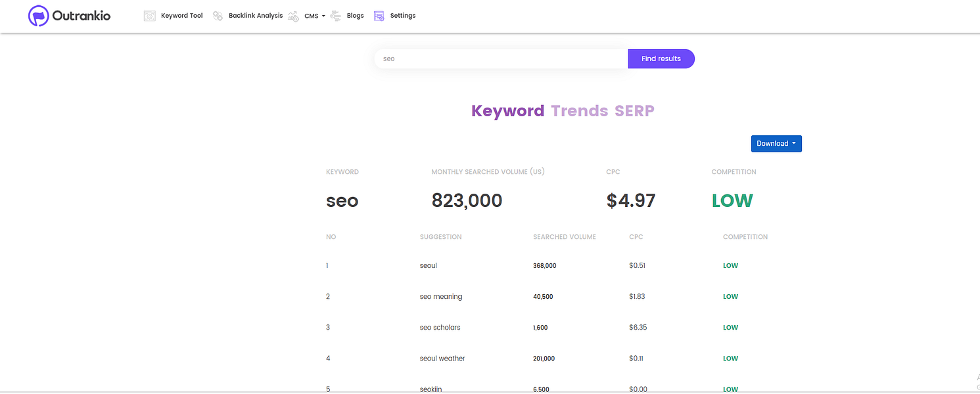980x394 pixels.
Task: Click the $0.51 CPC cell
Action: pyautogui.click(x=637, y=266)
